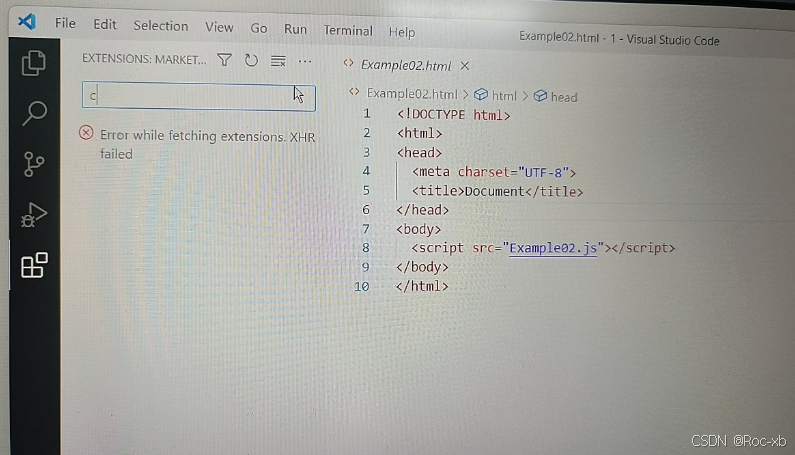Close the Example02.html editor tab
795x455 pixels.
point(465,66)
